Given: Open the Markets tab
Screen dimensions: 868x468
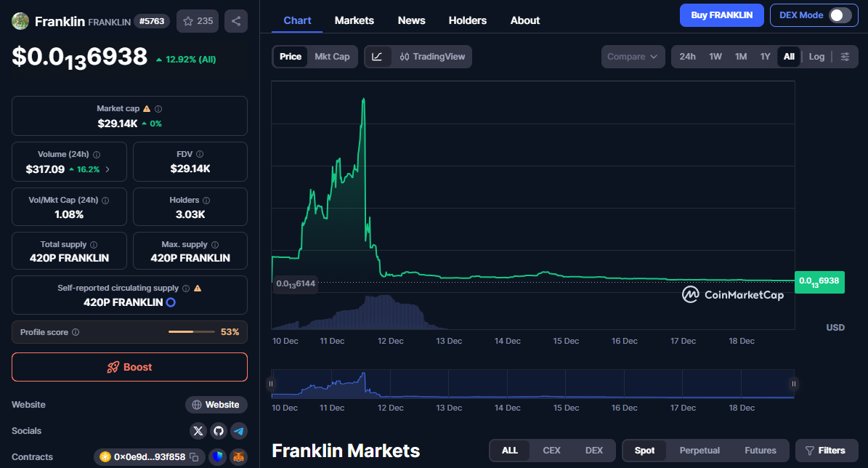Looking at the screenshot, I should point(354,20).
